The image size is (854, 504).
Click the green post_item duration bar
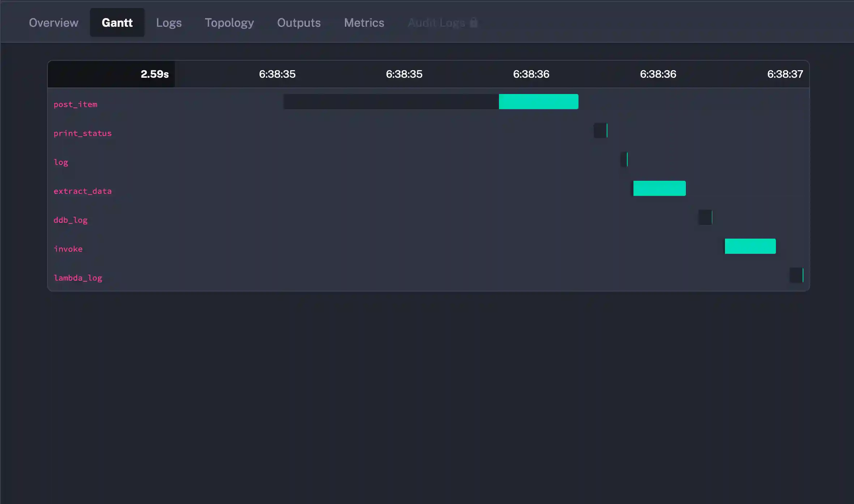(538, 102)
